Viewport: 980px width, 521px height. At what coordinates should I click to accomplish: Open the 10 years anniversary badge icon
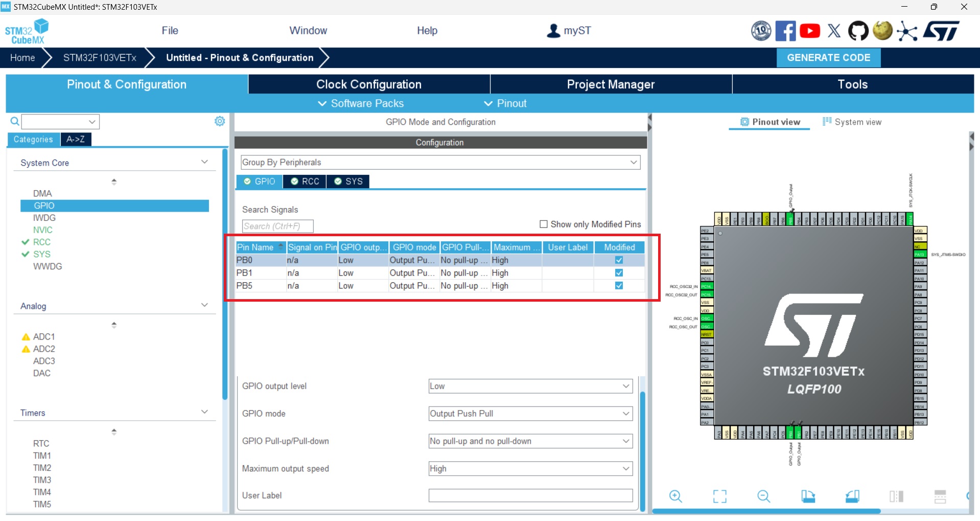(761, 31)
